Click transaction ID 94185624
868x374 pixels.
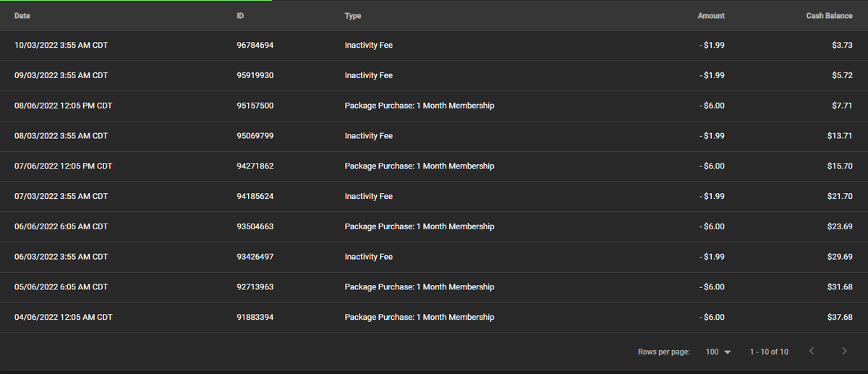255,197
